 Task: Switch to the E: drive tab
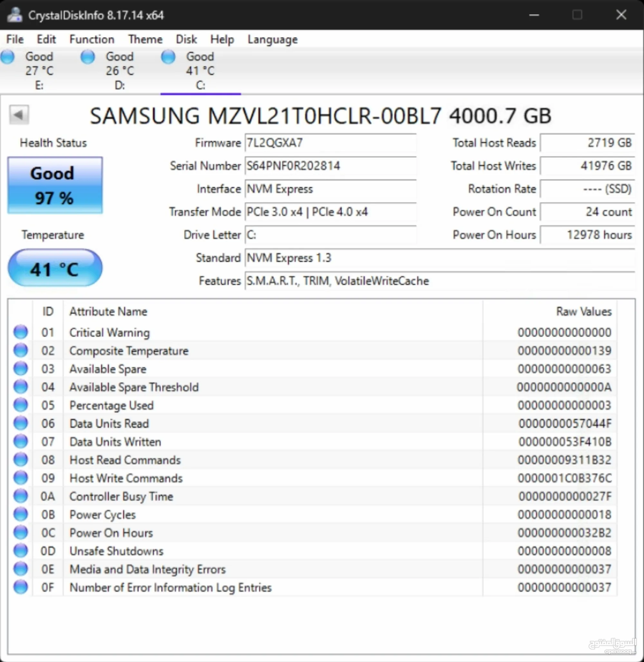click(x=39, y=70)
